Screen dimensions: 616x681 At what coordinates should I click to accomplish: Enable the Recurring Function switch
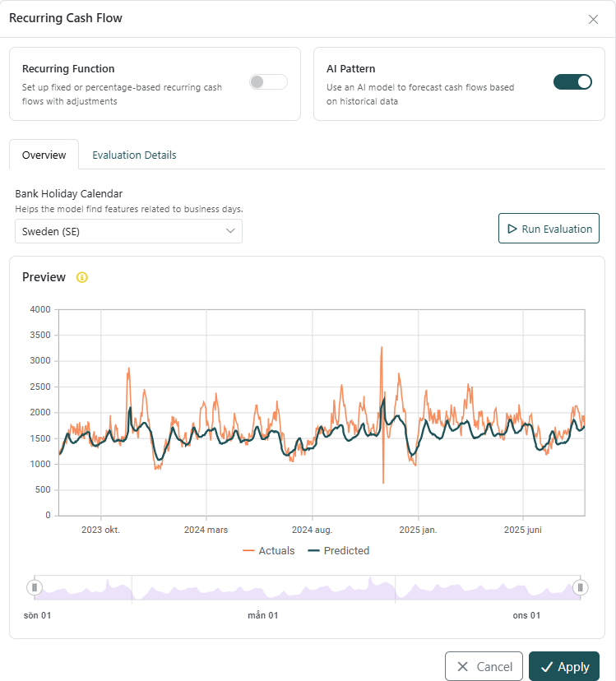(268, 82)
